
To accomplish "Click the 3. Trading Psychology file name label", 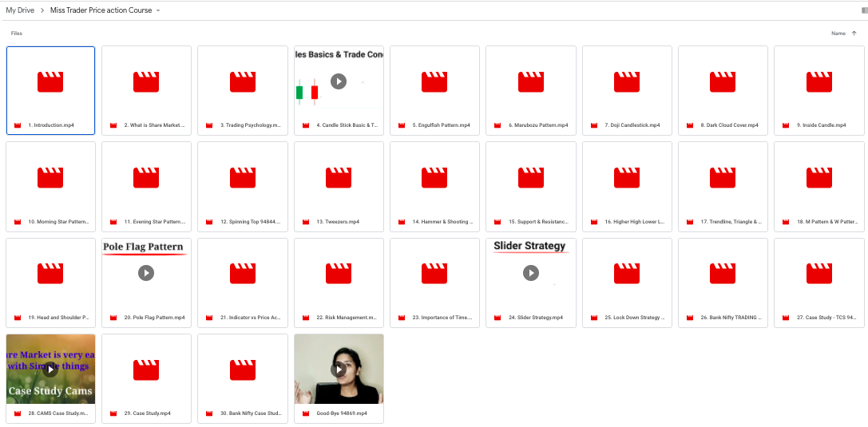I will coord(252,125).
